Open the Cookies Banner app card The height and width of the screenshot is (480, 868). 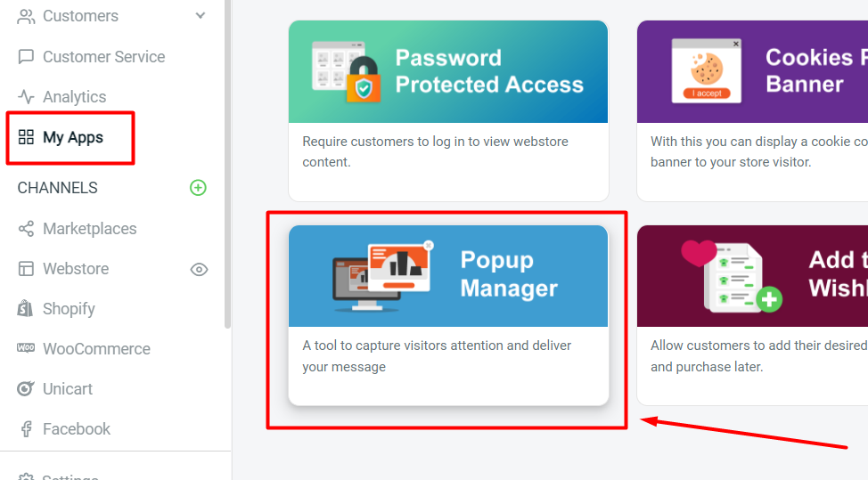point(752,110)
